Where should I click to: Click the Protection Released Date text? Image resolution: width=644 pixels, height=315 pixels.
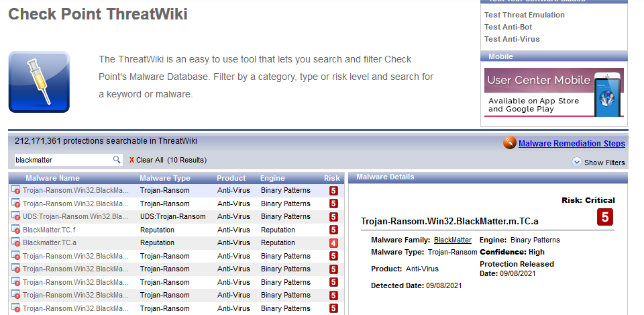coord(517,269)
